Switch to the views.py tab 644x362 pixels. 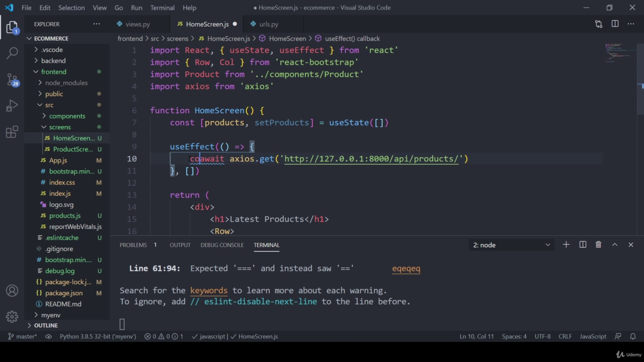137,24
